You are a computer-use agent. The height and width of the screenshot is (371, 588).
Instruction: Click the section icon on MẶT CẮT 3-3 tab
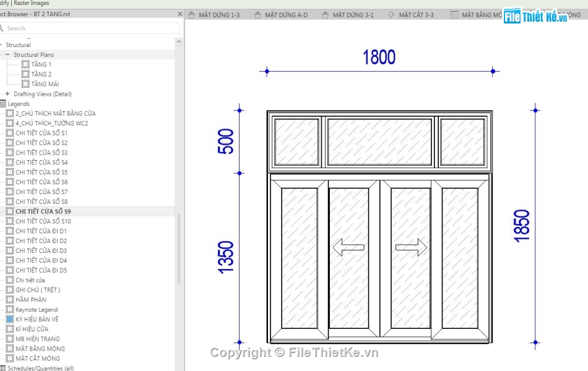(391, 15)
